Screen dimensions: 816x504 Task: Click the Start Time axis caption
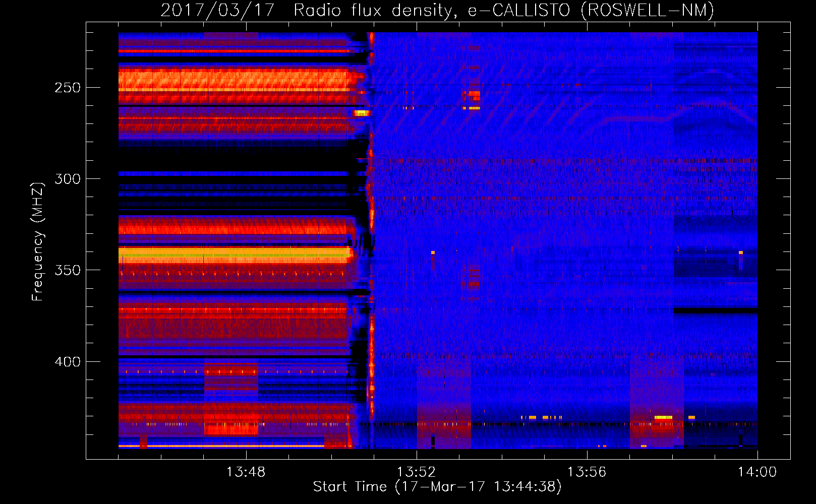[x=437, y=487]
